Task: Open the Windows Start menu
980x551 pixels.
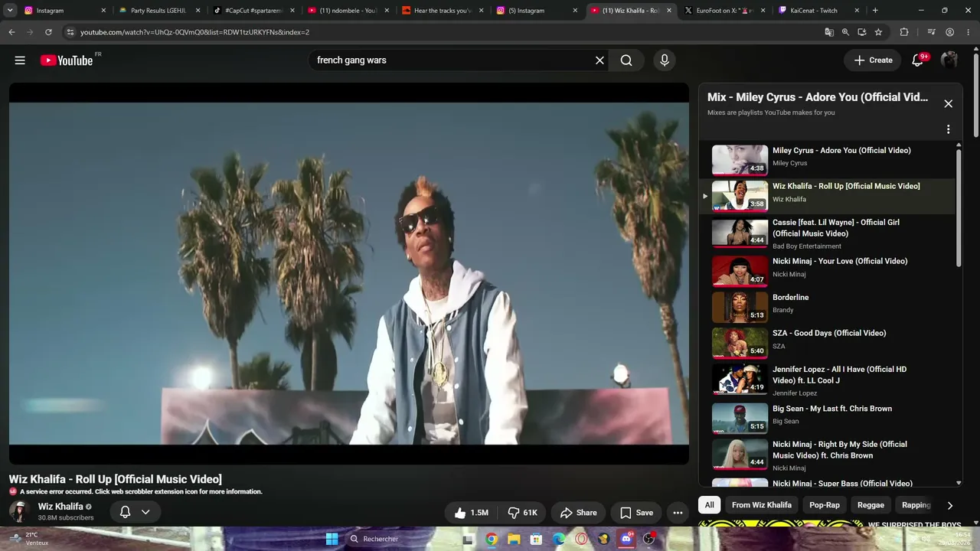Action: [332, 539]
